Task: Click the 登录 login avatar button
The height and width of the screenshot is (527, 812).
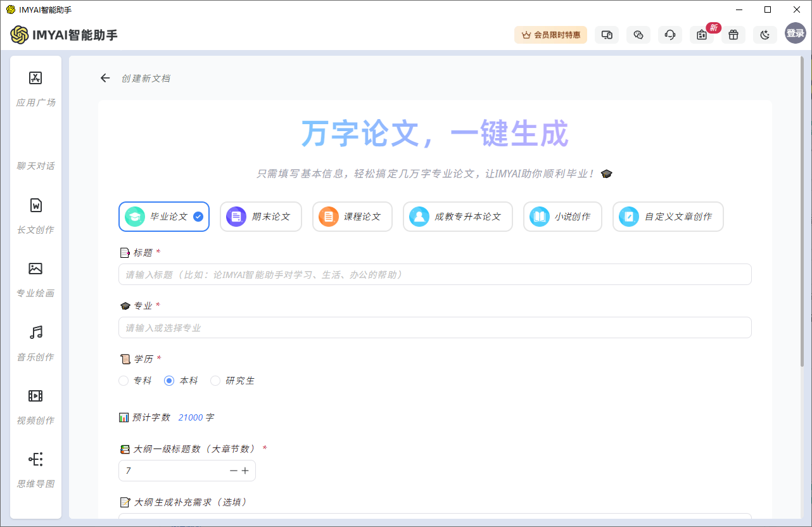Action: pyautogui.click(x=796, y=33)
